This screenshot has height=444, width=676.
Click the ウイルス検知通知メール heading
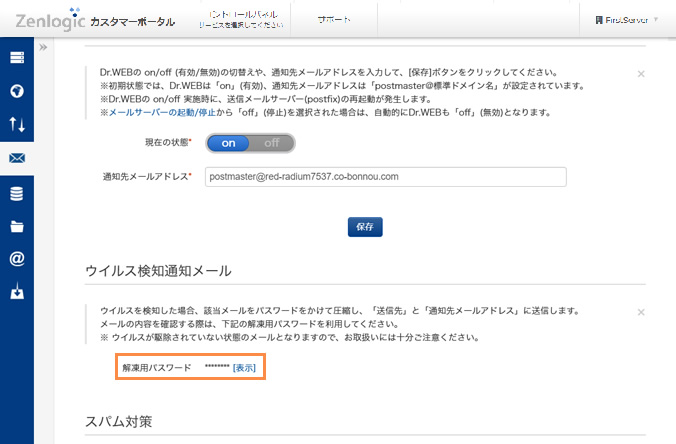[158, 271]
